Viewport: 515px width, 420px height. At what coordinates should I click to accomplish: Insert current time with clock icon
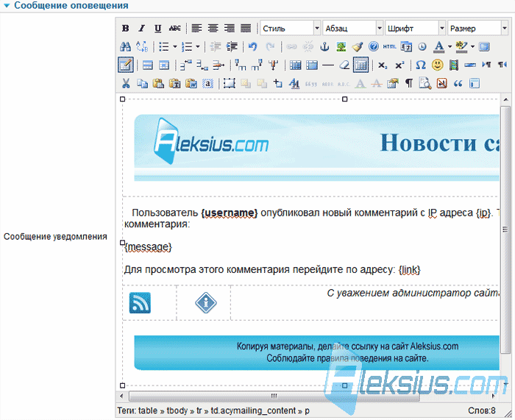(422, 46)
